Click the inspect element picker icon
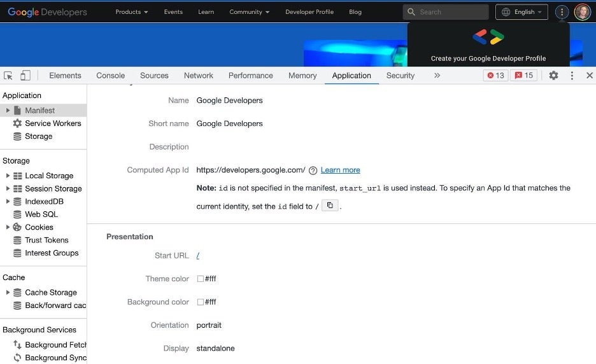This screenshot has width=596, height=364. pos(8,75)
